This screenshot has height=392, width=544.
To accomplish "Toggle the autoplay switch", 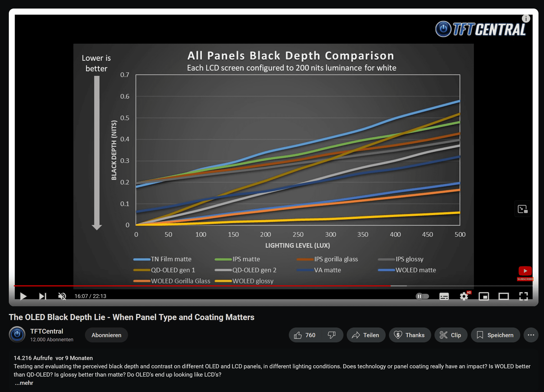I will [422, 296].
